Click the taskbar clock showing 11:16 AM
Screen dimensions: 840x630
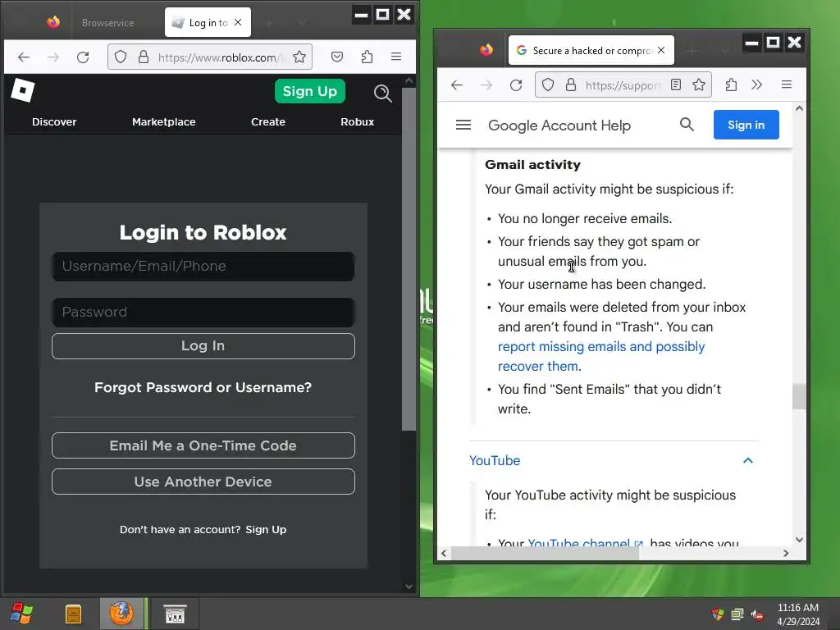[798, 614]
